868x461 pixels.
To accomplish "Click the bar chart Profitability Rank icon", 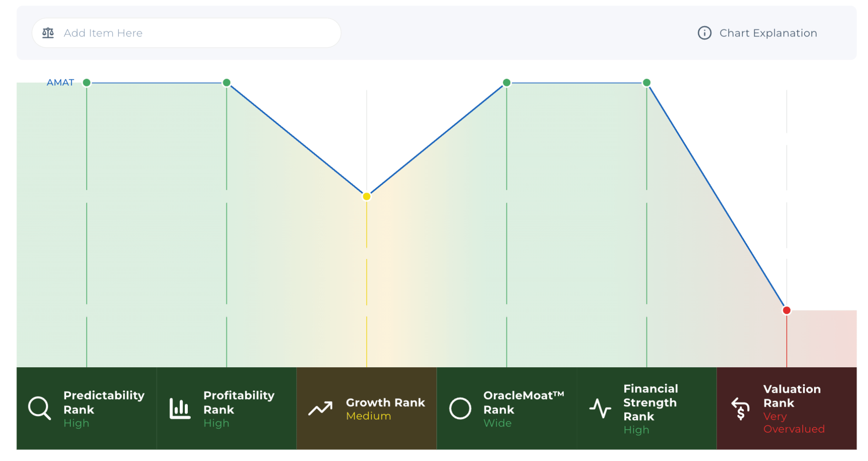I will coord(180,408).
